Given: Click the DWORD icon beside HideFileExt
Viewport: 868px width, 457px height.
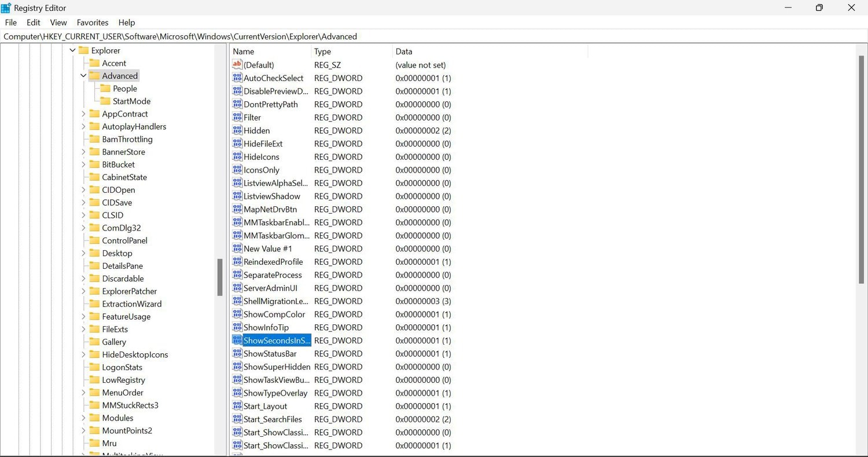Looking at the screenshot, I should 237,143.
